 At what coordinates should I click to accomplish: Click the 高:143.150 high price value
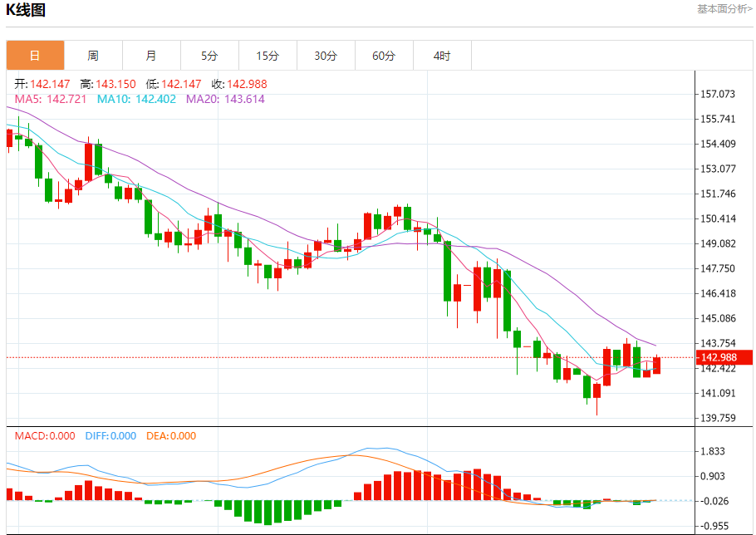108,85
